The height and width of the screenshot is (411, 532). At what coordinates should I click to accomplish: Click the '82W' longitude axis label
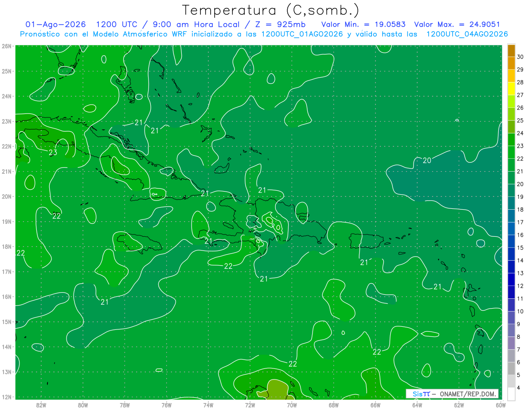pos(41,405)
